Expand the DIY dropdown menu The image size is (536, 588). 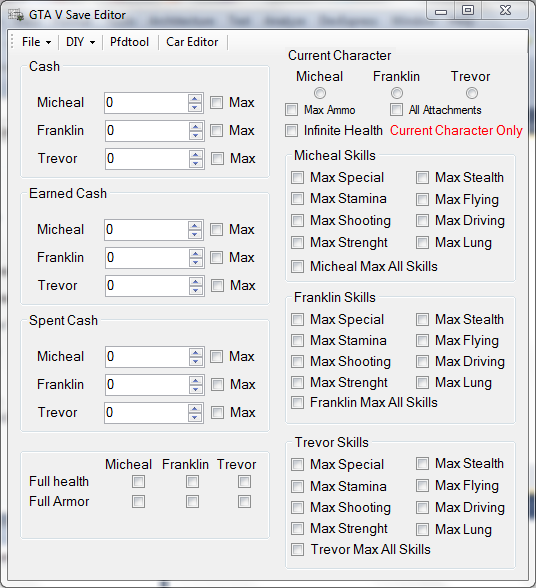(x=80, y=42)
